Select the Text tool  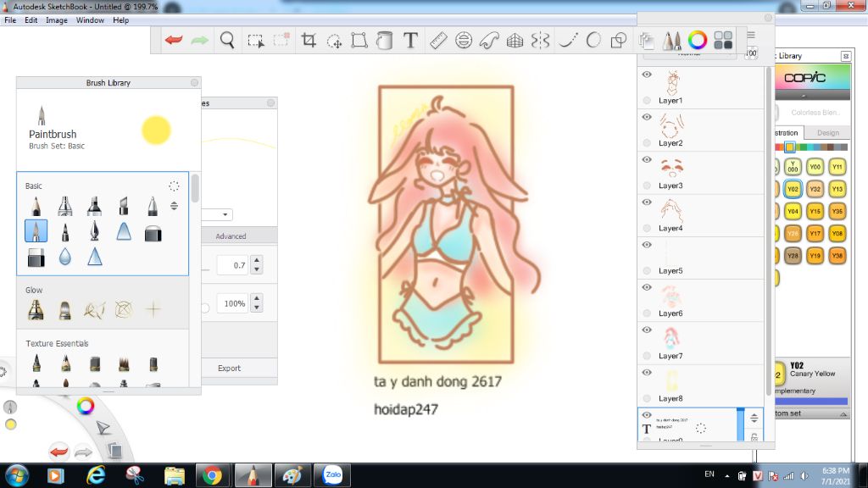410,40
